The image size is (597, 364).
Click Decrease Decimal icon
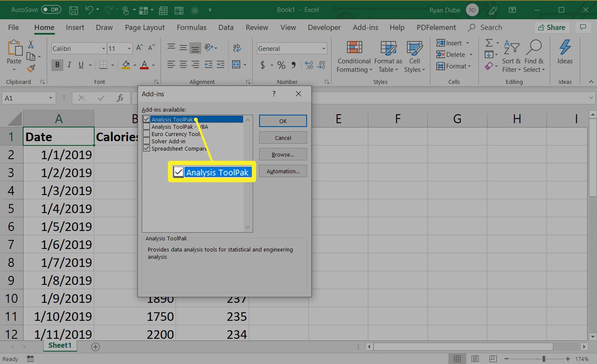pyautogui.click(x=321, y=65)
